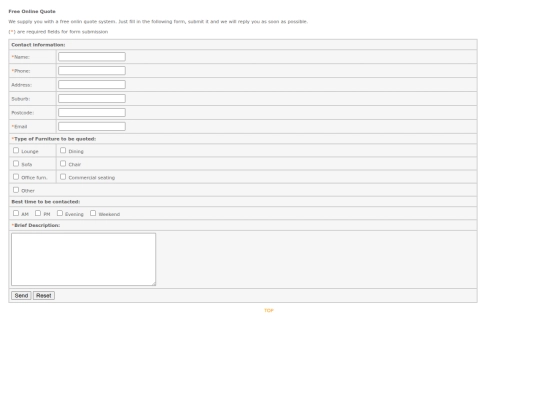Click into the Suburb field
Screen dimensions: 540x405
[x=92, y=98]
